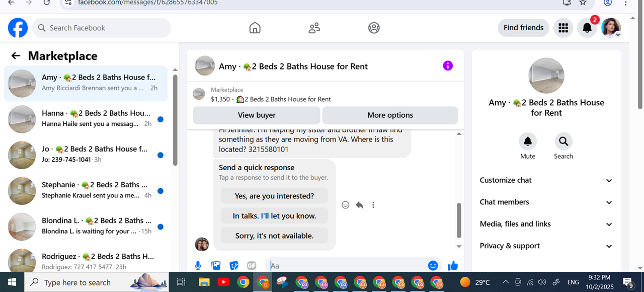This screenshot has height=292, width=644.
Task: Send quick response 'In talks. I'll let you know.'
Action: coord(274,216)
